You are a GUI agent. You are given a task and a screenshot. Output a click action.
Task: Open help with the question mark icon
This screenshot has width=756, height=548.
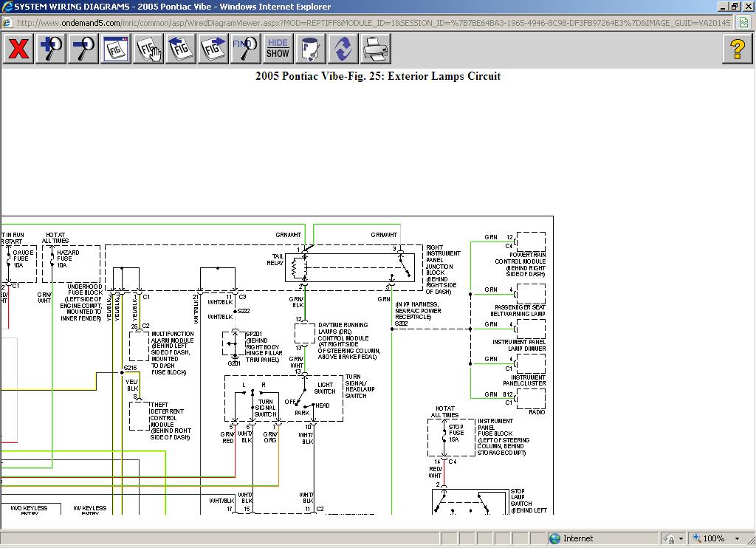point(737,49)
